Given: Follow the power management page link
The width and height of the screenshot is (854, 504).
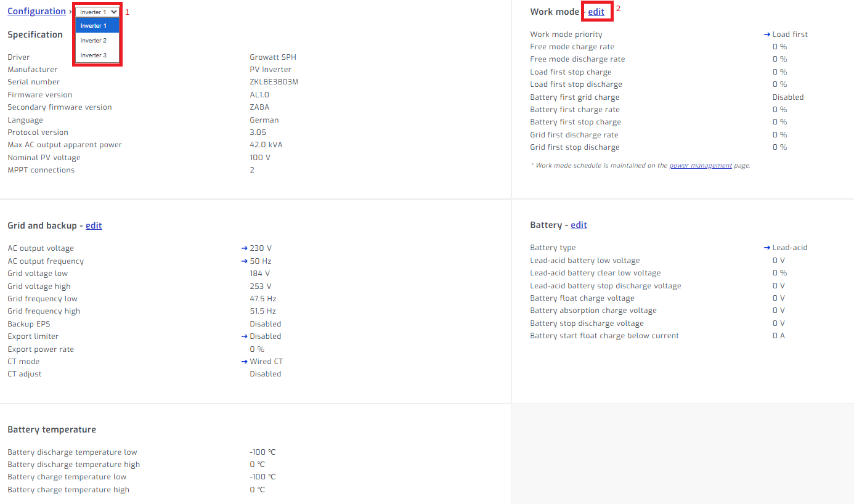Looking at the screenshot, I should [701, 166].
